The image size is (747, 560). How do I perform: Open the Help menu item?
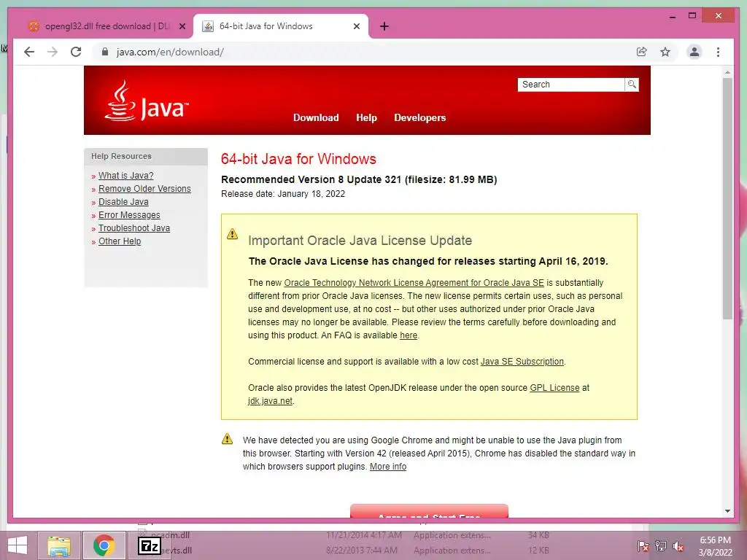click(x=366, y=117)
